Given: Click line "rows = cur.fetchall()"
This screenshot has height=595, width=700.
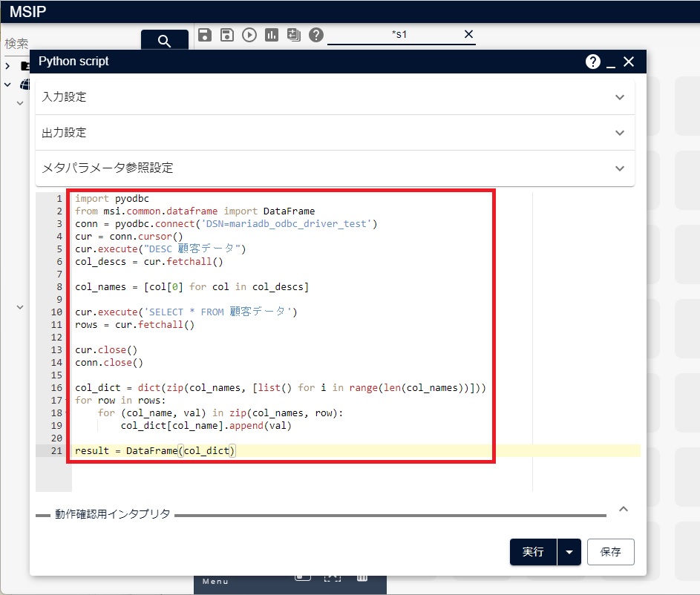Looking at the screenshot, I should coord(134,324).
